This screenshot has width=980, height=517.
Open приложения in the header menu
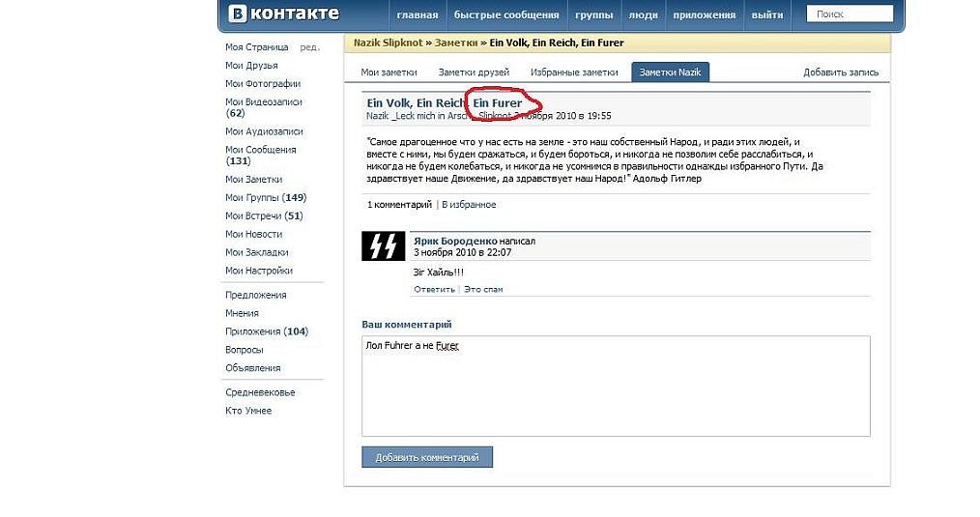tap(705, 14)
